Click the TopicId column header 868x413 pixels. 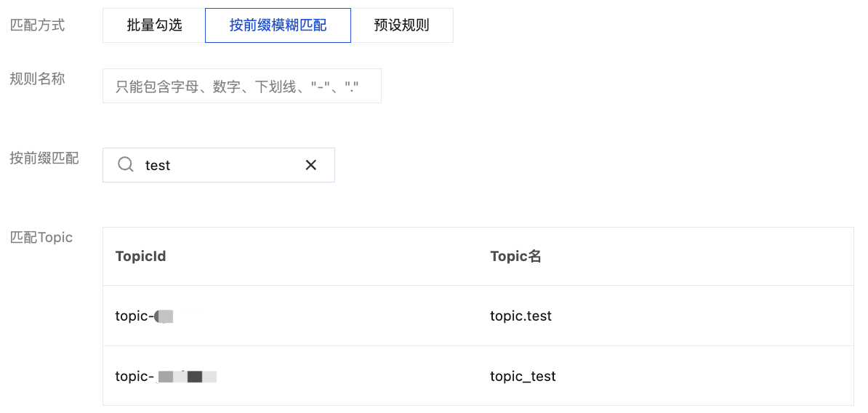140,256
